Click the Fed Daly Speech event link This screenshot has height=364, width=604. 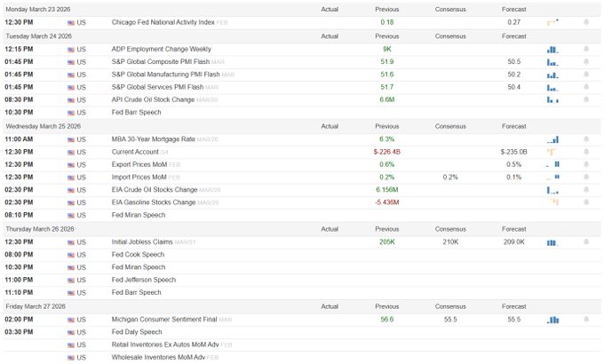coord(139,331)
